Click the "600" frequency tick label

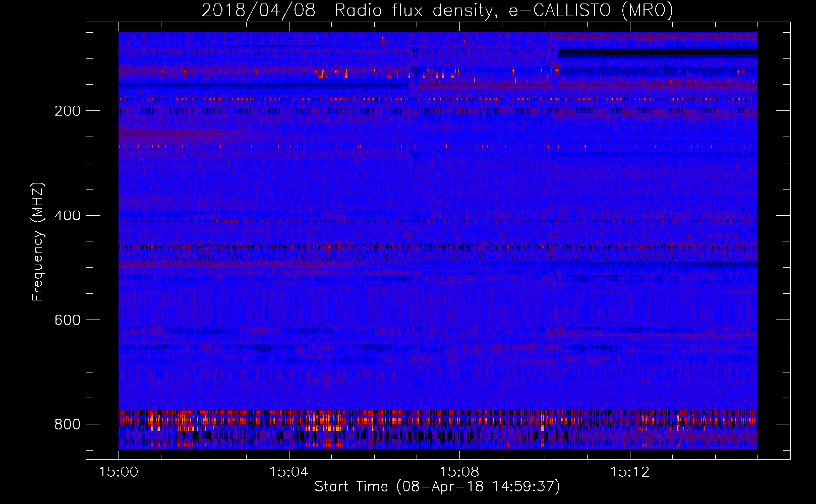68,320
